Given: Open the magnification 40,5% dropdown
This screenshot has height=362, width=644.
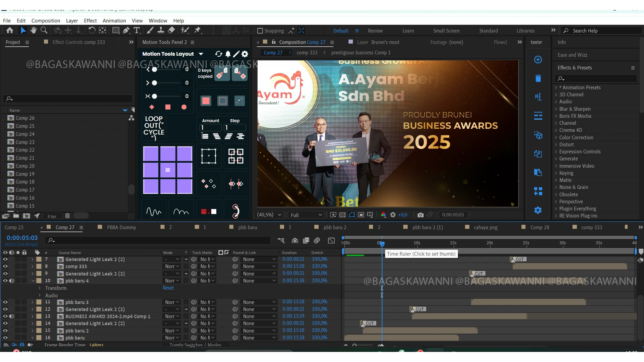Looking at the screenshot, I should tap(269, 215).
